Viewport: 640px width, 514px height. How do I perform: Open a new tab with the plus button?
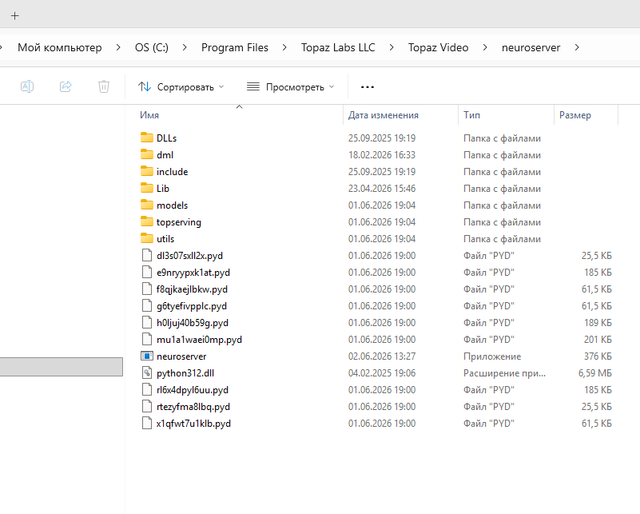15,16
